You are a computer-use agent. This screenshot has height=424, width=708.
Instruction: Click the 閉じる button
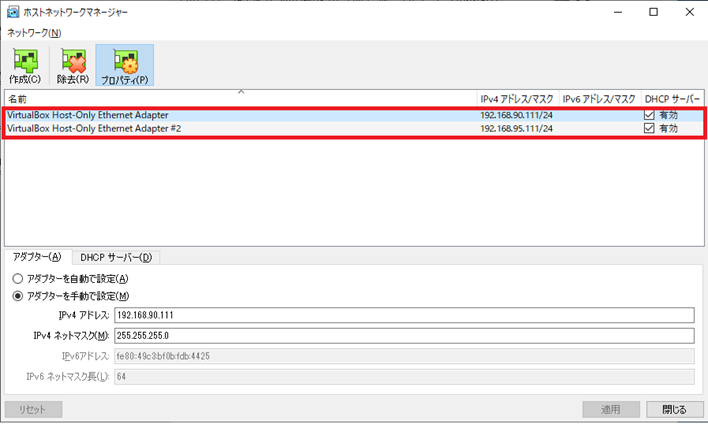tap(675, 410)
